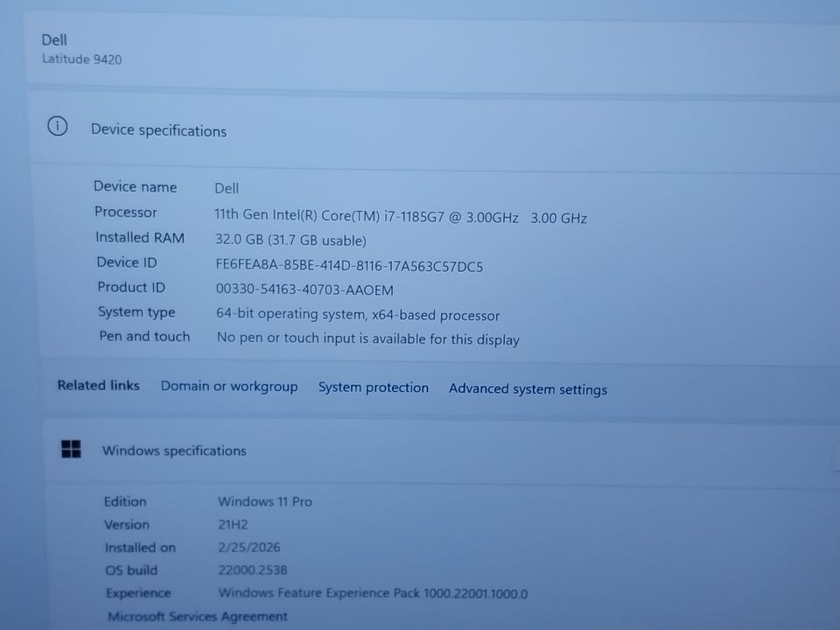Click the Experience label
This screenshot has height=630, width=840.
(x=138, y=593)
